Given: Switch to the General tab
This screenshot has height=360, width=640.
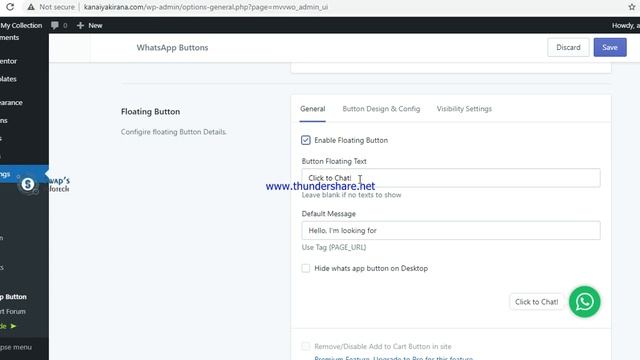Looking at the screenshot, I should point(313,109).
